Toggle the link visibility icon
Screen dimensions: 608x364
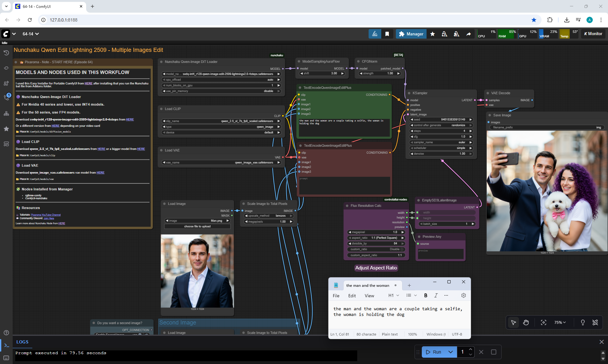[595, 323]
